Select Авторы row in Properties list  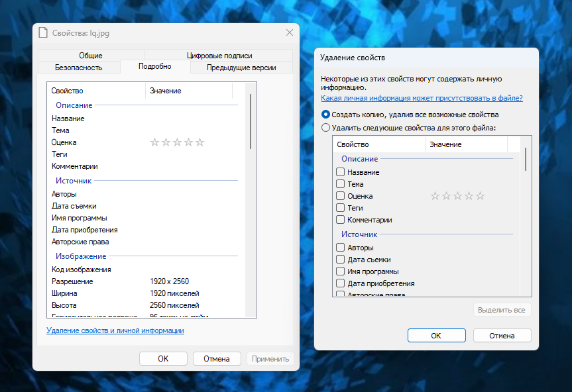[146, 194]
